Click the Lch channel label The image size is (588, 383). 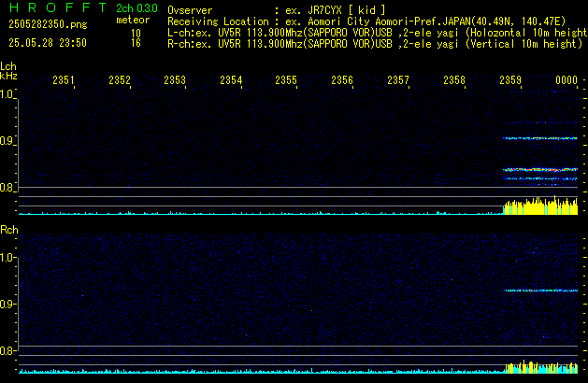pos(8,66)
